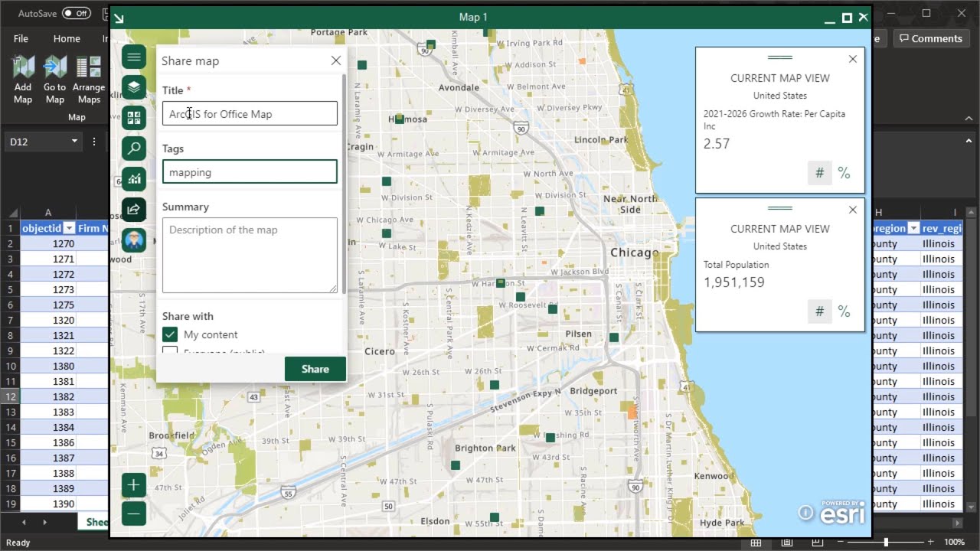This screenshot has height=551, width=980.
Task: Open the user profile avatar
Action: coord(134,240)
